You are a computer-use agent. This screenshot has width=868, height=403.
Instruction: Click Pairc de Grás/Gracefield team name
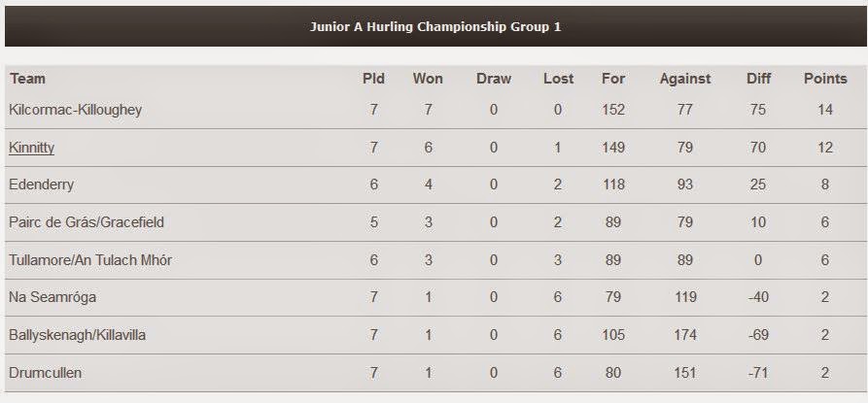click(87, 222)
